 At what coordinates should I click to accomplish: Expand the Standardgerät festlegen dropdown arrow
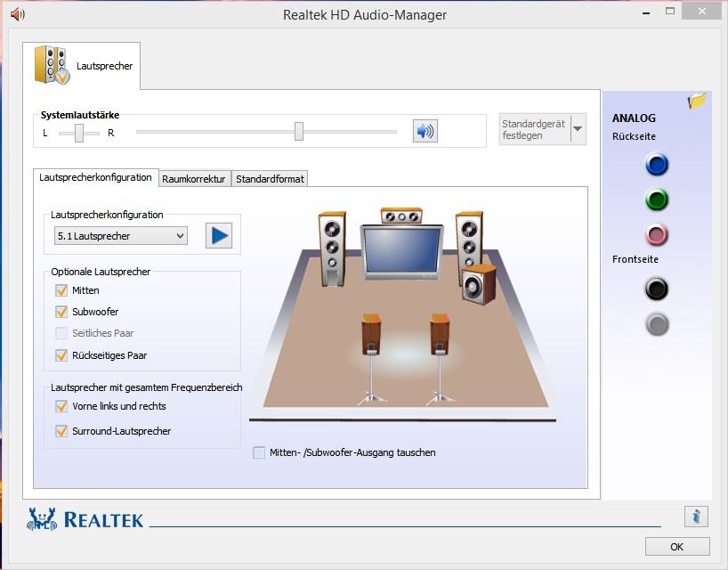(x=578, y=128)
